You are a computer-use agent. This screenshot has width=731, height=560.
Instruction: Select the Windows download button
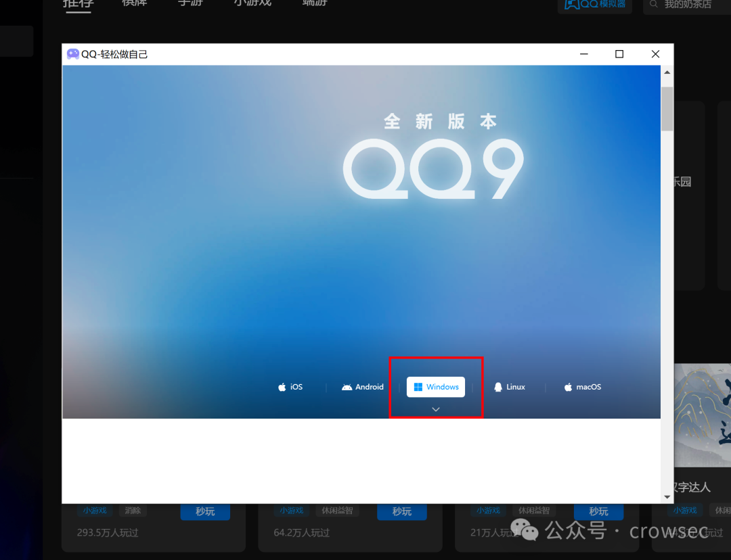[435, 387]
